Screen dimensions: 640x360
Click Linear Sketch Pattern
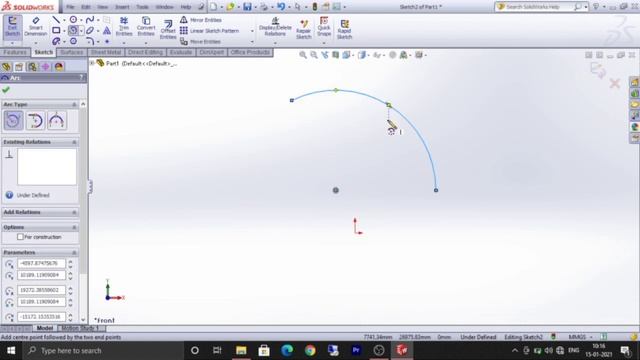click(x=209, y=31)
